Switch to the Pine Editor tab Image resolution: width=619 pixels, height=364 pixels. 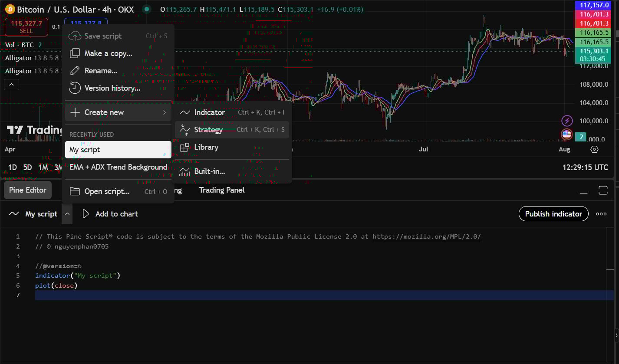point(28,190)
